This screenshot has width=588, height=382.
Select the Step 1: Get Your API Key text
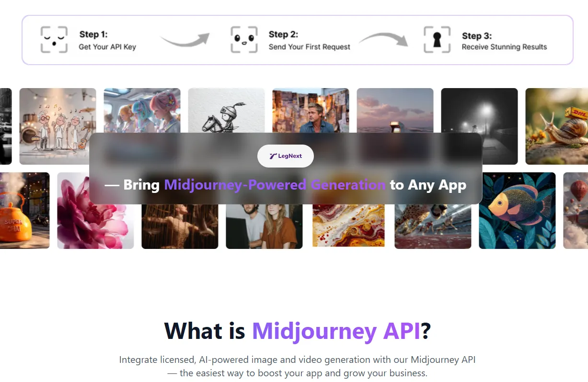[107, 40]
